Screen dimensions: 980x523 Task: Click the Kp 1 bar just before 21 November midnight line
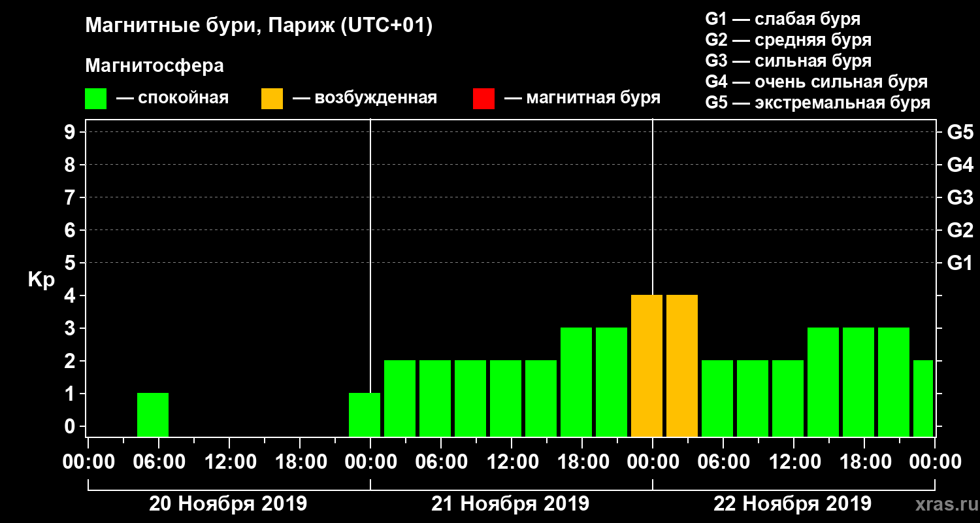click(365, 415)
